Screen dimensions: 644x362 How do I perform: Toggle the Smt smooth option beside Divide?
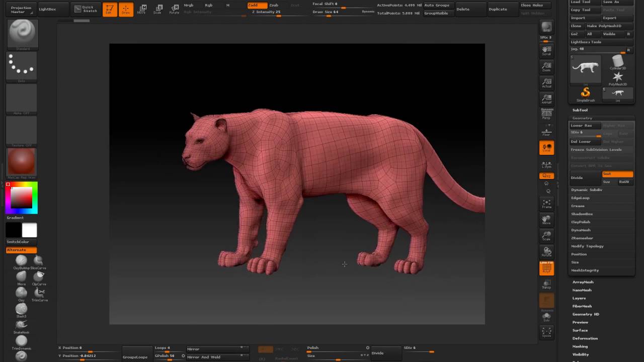pos(618,174)
